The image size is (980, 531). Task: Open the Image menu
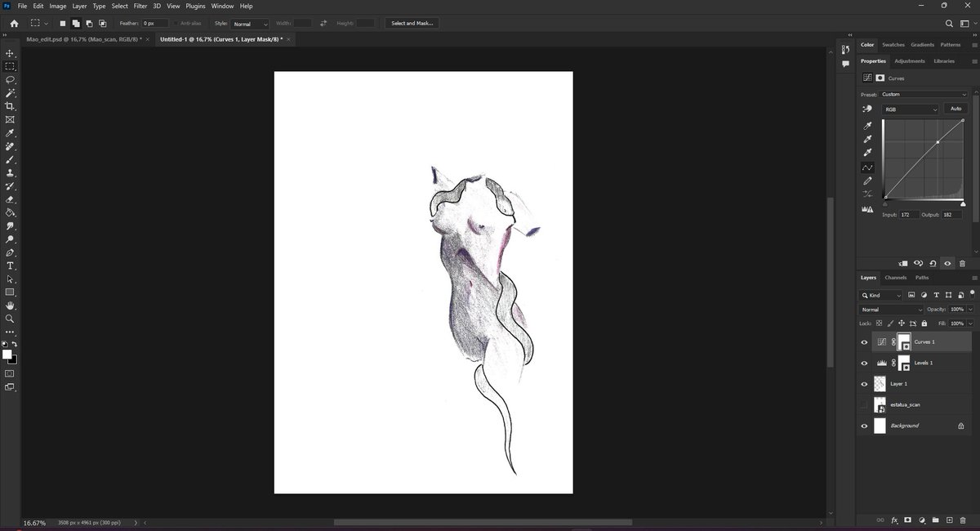(x=58, y=6)
